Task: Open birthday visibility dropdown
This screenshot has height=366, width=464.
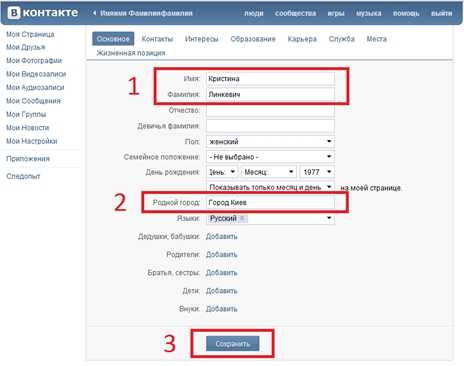Action: coord(270,187)
